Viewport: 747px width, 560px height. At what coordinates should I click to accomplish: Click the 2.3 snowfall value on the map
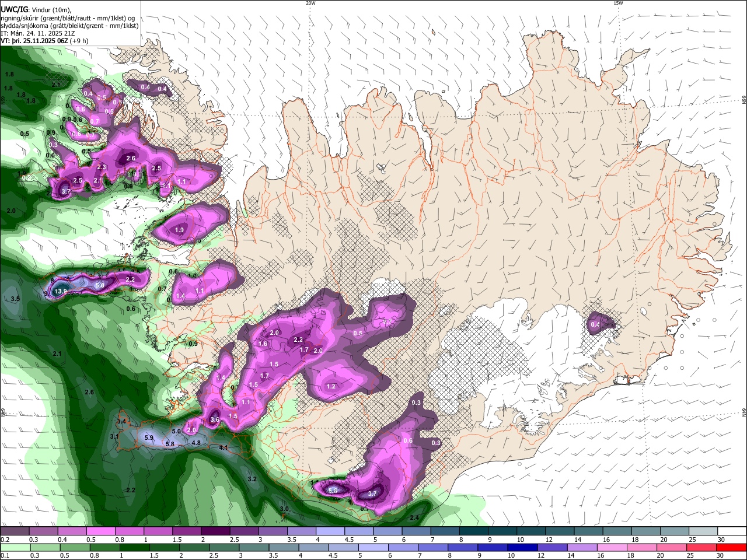[102, 167]
